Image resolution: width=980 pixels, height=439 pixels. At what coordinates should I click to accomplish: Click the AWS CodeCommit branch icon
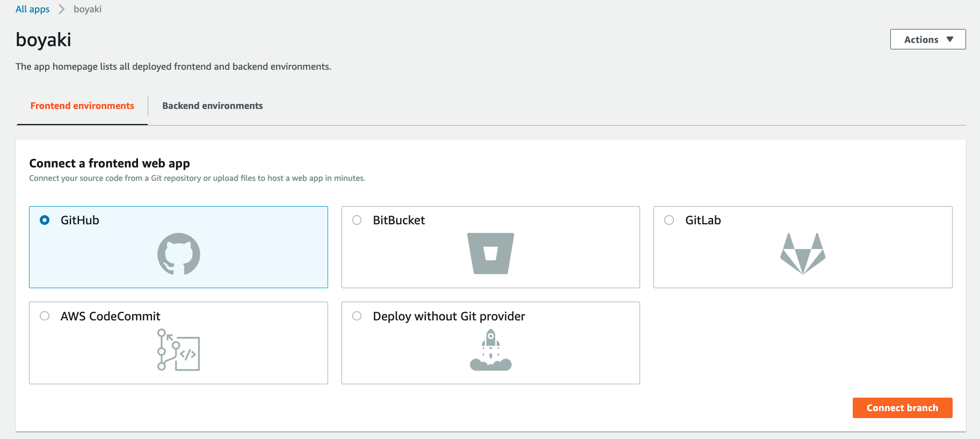pyautogui.click(x=179, y=350)
